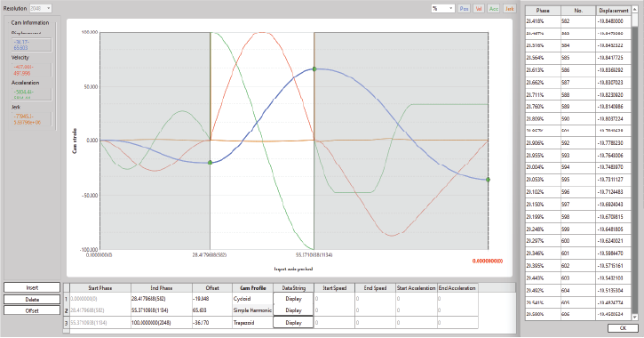
Task: Select green node at 28.4179688 phase
Action: click(x=211, y=163)
